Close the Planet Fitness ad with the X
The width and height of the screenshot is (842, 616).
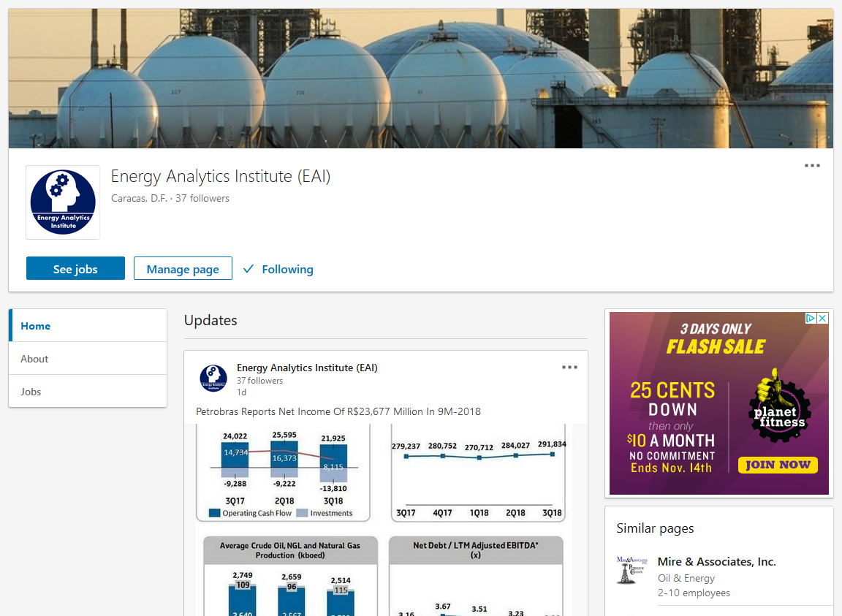822,319
